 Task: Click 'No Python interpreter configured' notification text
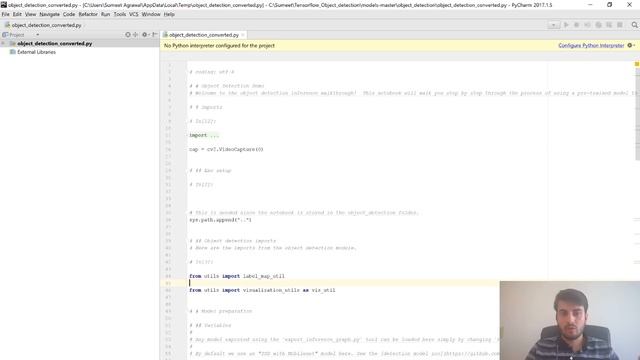coord(219,46)
